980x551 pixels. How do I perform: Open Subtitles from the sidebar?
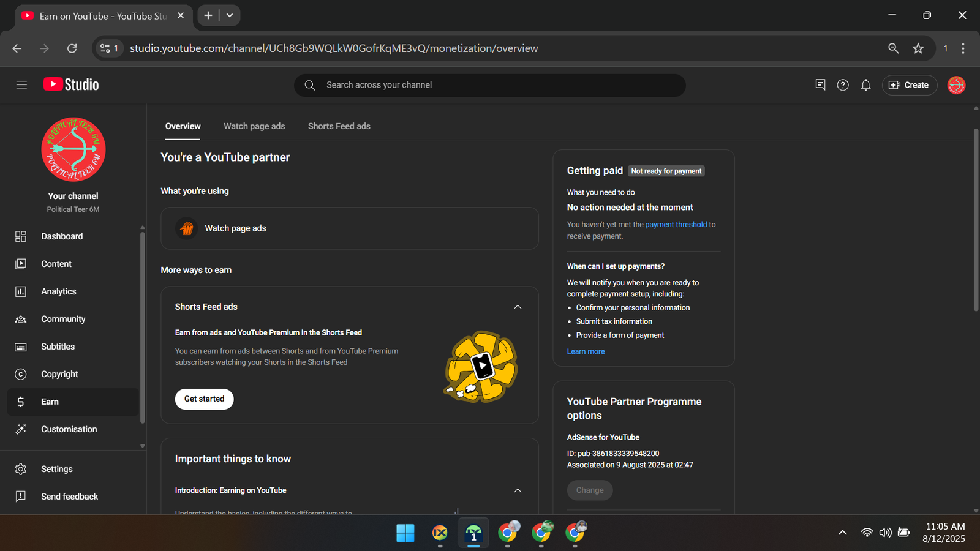click(73, 347)
